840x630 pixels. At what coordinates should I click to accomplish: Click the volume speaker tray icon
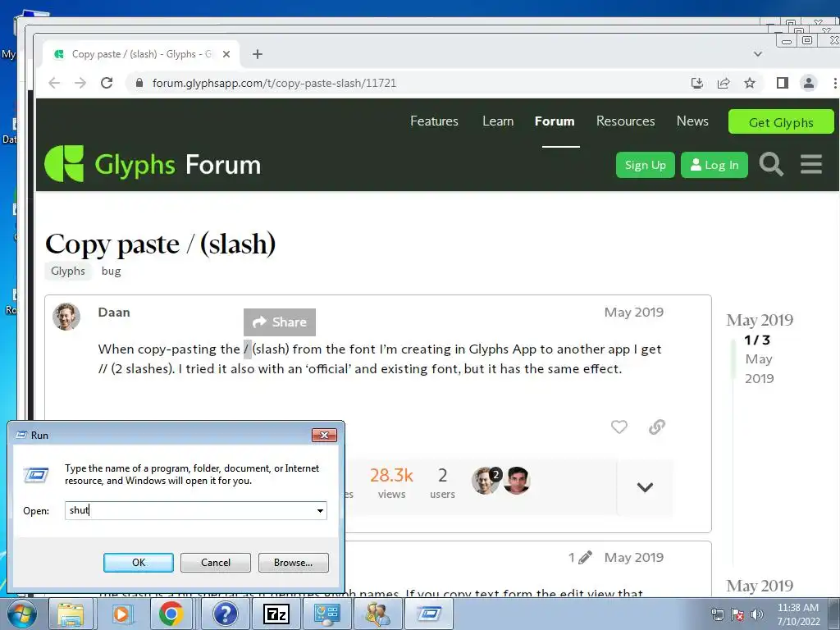pos(756,614)
